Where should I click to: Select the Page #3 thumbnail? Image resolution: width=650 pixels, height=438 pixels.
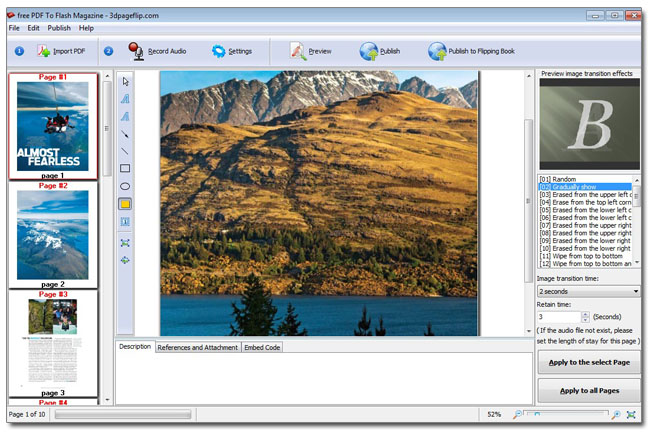point(53,344)
